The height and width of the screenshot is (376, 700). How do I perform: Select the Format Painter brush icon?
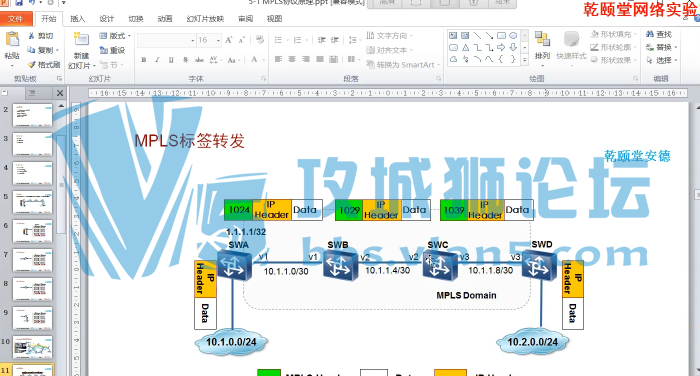point(31,65)
